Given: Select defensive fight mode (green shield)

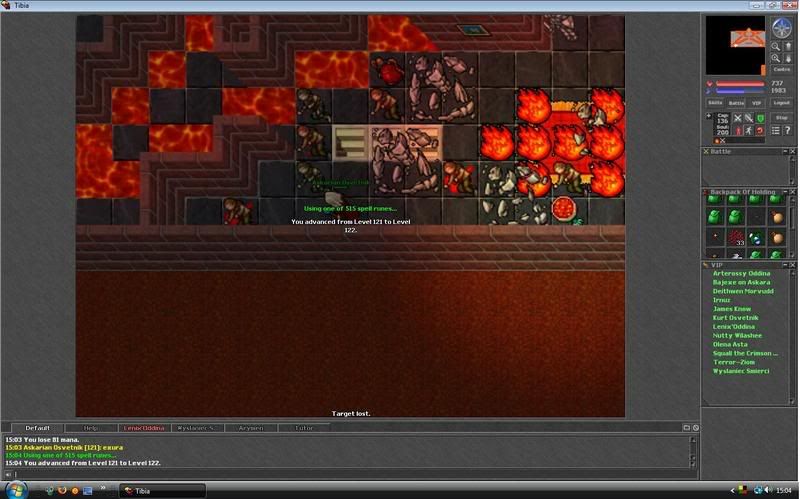Looking at the screenshot, I should pos(760,118).
